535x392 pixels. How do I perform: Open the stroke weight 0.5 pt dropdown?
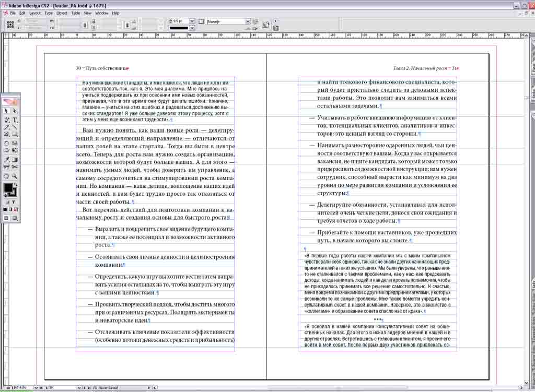pos(192,21)
